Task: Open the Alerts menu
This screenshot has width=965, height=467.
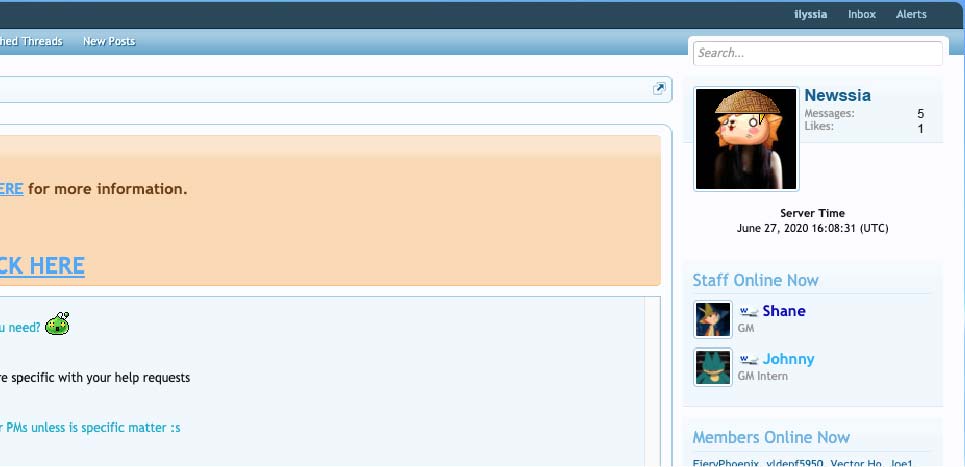Action: 911,14
